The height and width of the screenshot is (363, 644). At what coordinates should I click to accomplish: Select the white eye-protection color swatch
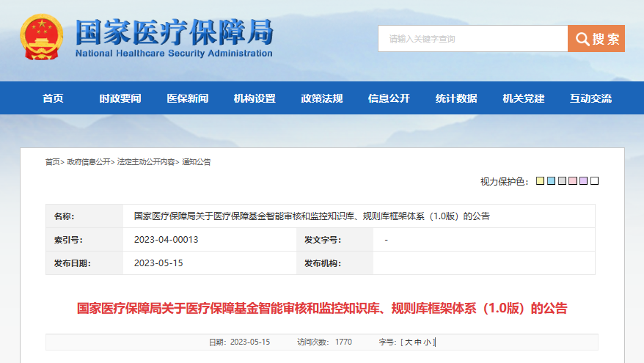[595, 181]
